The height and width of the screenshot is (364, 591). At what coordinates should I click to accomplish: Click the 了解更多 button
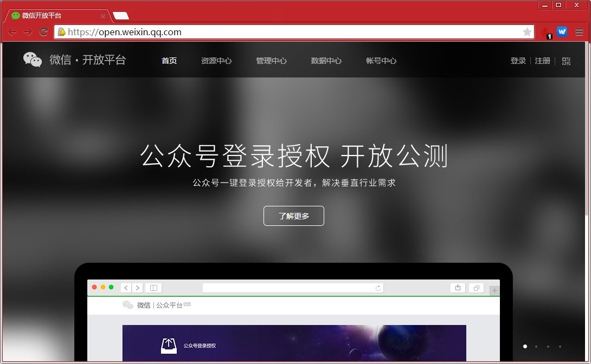[294, 216]
